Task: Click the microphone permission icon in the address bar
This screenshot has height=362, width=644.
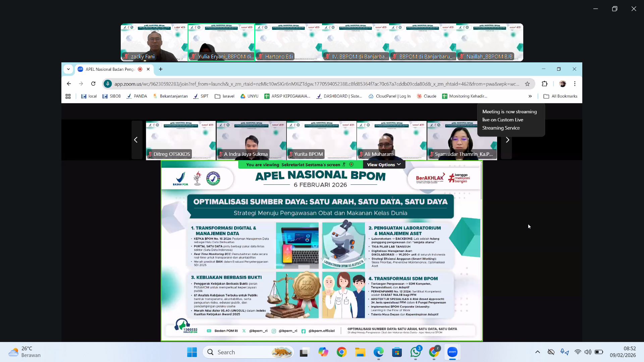Action: pyautogui.click(x=108, y=84)
